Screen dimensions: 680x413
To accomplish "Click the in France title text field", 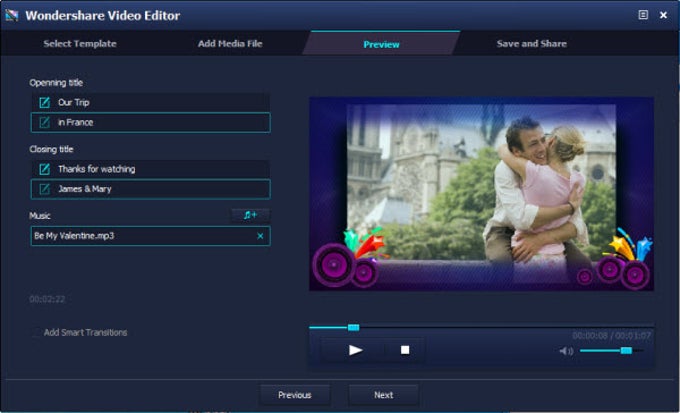I will point(150,123).
